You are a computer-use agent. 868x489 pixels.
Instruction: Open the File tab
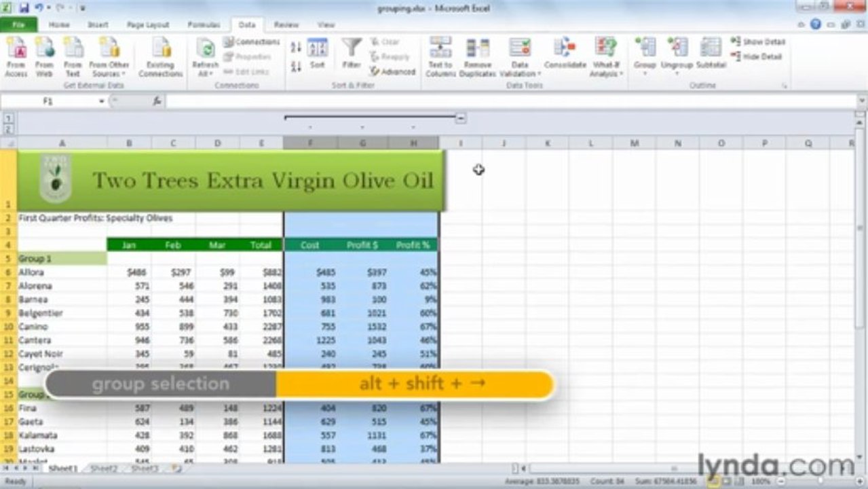tap(19, 24)
